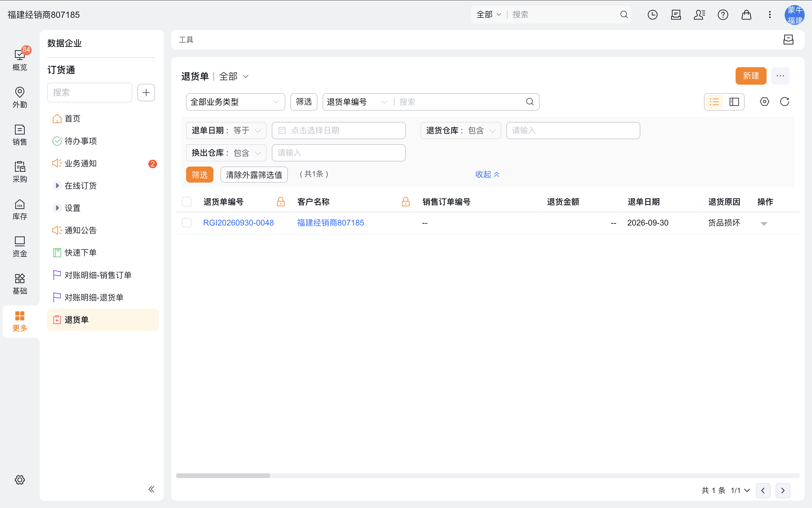Open the 全部业务类型 dropdown
Image resolution: width=812 pixels, height=508 pixels.
[235, 102]
